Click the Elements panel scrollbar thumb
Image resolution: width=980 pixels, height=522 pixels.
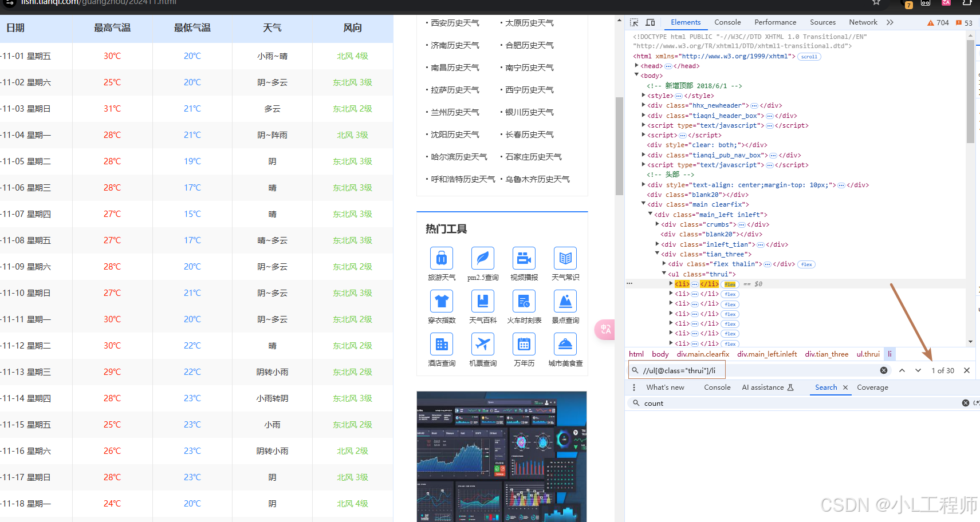(x=970, y=92)
